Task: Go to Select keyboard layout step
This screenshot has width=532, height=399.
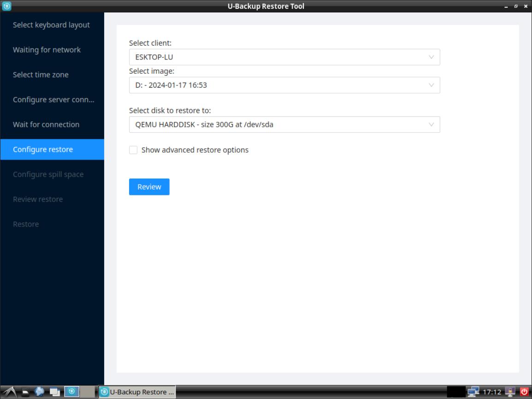Action: click(x=51, y=25)
